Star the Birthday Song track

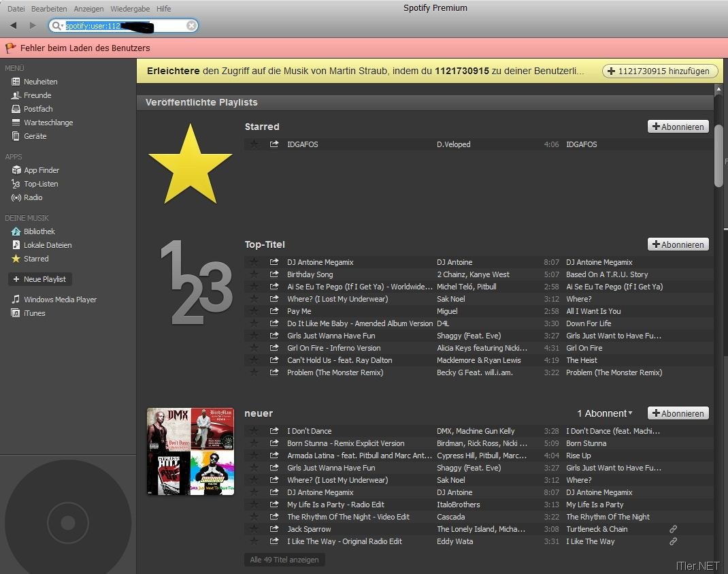(x=254, y=274)
